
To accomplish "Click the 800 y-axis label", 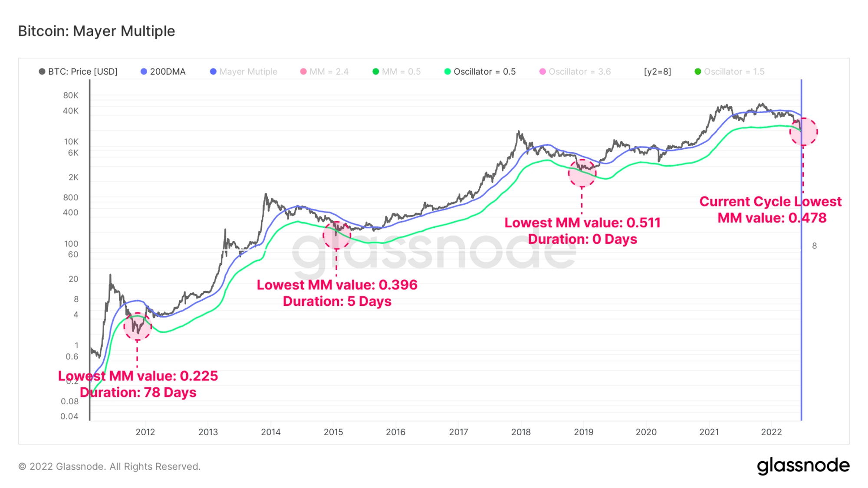I will tap(71, 197).
